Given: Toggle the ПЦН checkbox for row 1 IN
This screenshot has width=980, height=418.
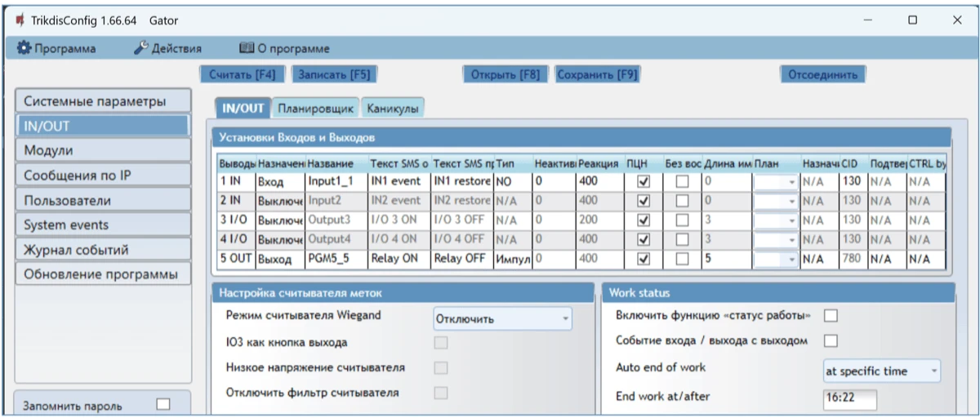Looking at the screenshot, I should tap(644, 180).
